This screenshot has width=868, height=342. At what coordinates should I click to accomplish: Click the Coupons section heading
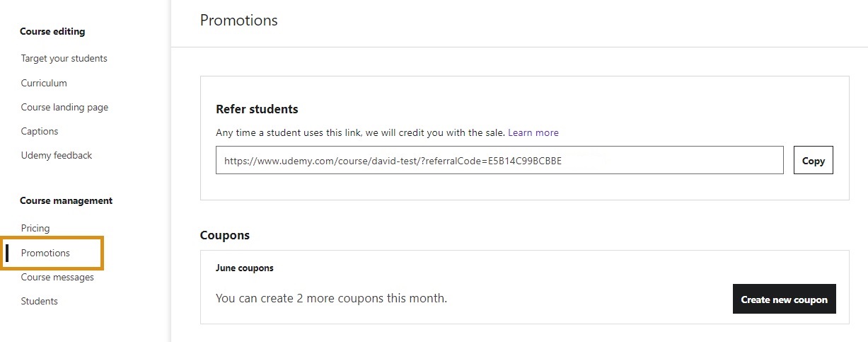225,235
